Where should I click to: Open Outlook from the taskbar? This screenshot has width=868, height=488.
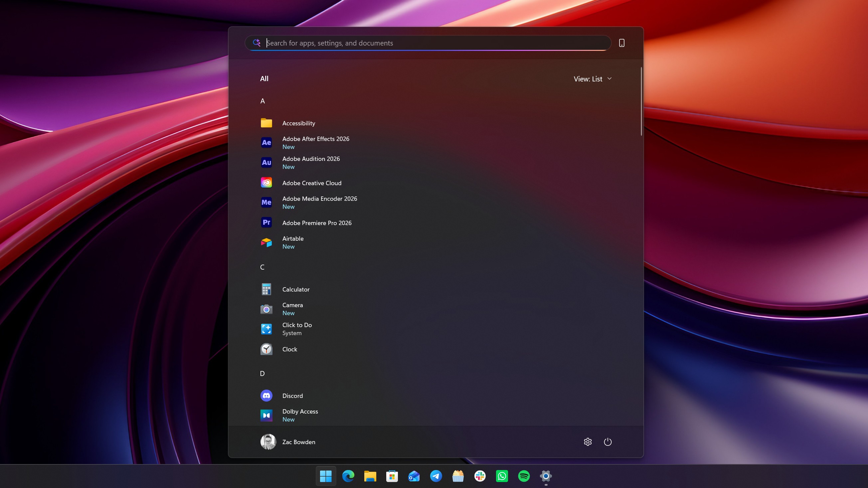click(x=414, y=476)
